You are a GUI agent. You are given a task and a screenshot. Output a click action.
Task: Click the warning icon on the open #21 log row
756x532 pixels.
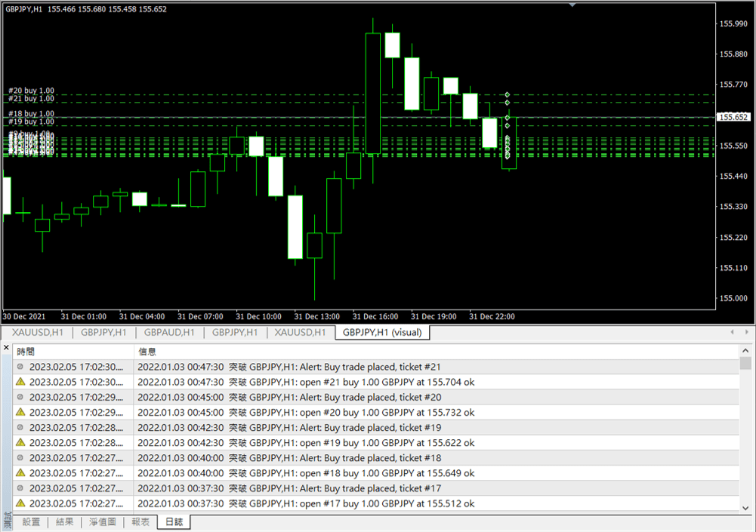21,383
